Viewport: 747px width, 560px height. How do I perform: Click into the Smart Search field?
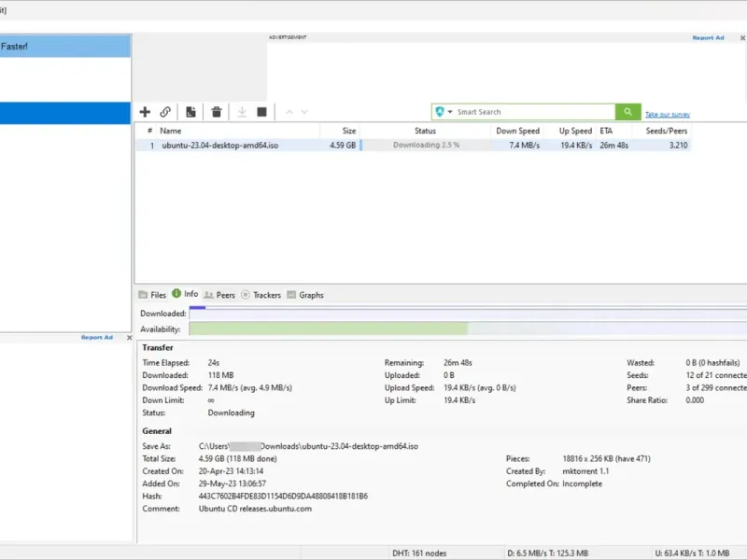(x=533, y=112)
